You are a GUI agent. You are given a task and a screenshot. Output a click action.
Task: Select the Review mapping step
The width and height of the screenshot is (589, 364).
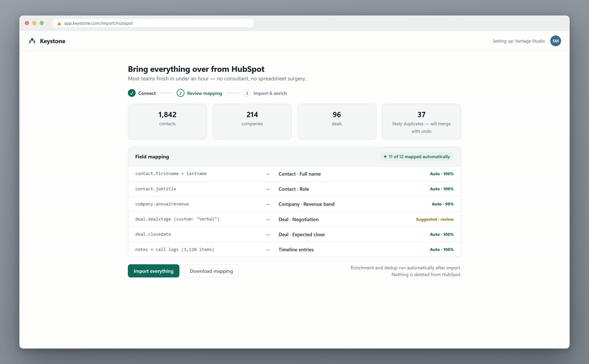(200, 93)
